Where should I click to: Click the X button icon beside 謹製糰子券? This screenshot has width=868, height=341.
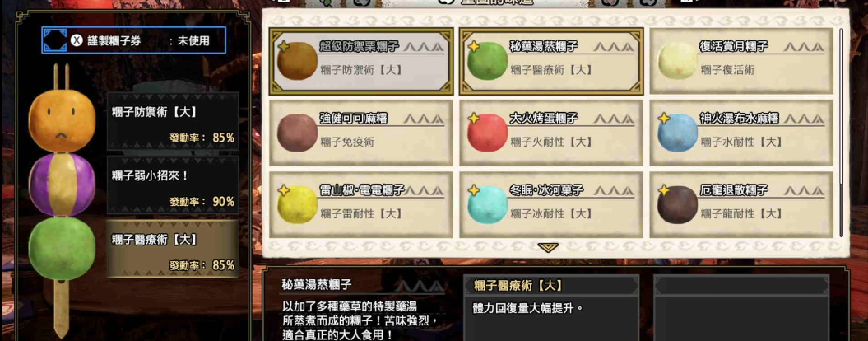coord(77,40)
